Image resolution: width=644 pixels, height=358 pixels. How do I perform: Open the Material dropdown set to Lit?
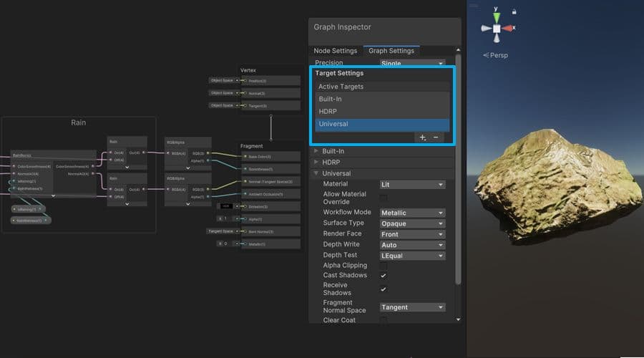(x=412, y=185)
